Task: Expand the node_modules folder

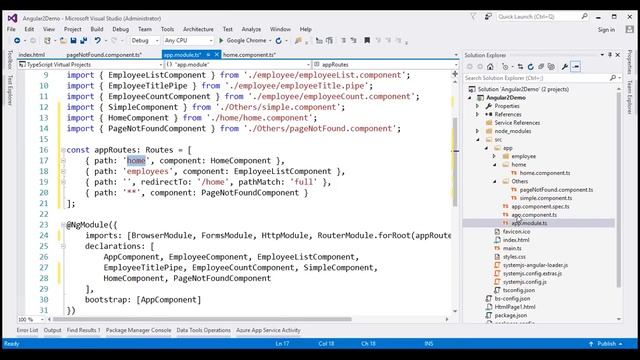Action: coord(478,131)
